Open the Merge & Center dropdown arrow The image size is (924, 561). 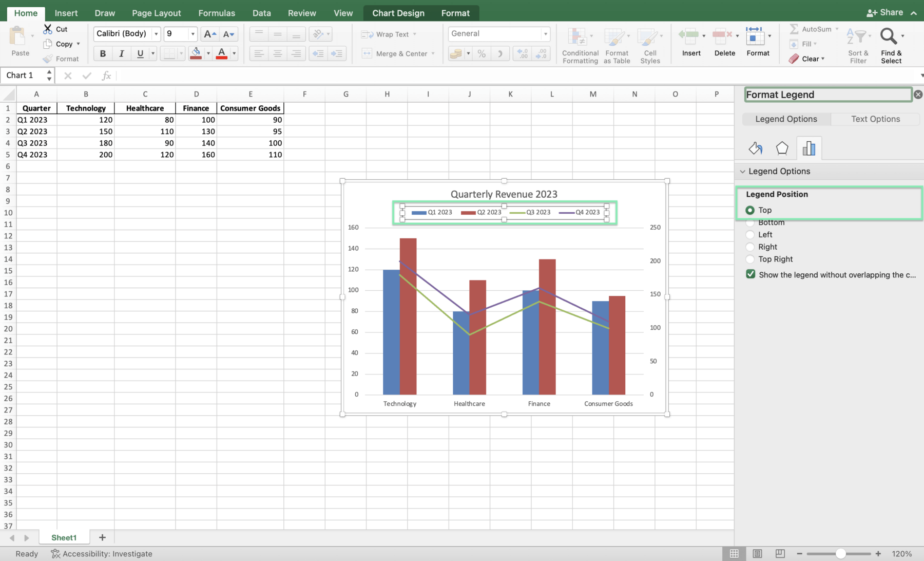pyautogui.click(x=433, y=53)
